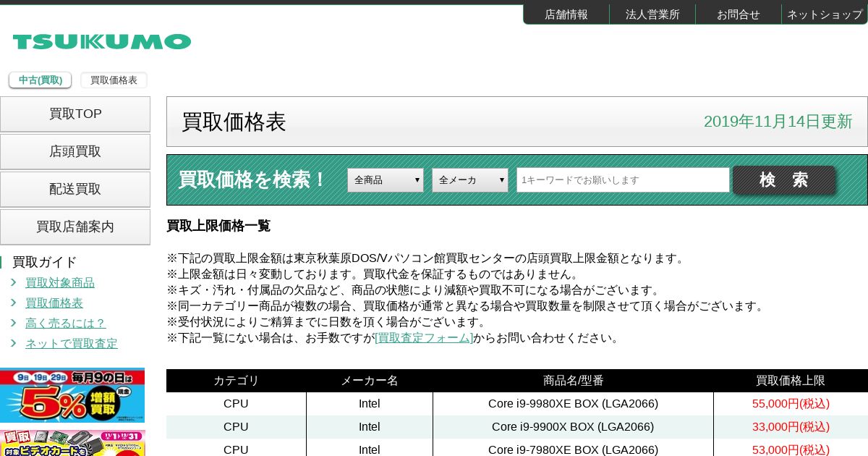The image size is (868, 456).
Task: Click chevron icon beside 高く売るには？
Action: pyautogui.click(x=13, y=323)
